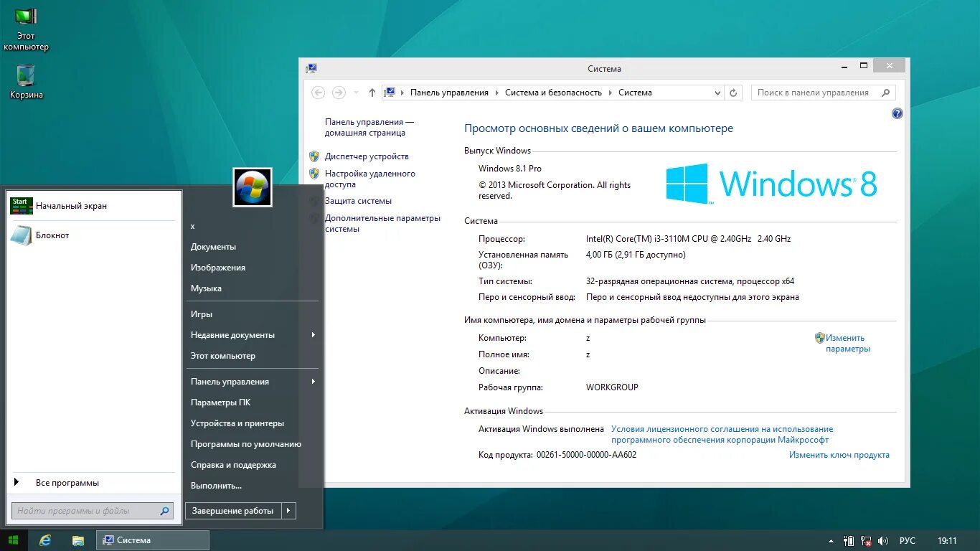Open File Explorer from the taskbar
The image size is (980, 551).
click(79, 540)
